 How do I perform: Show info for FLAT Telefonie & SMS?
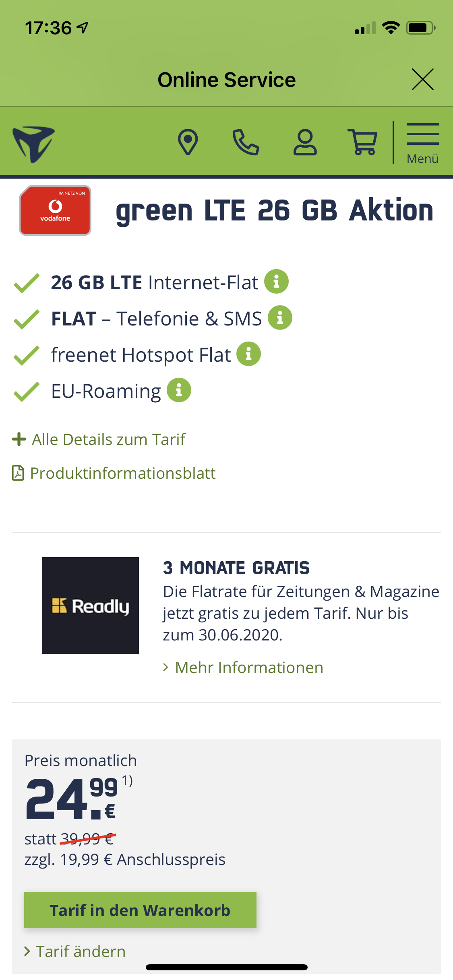[x=280, y=317]
